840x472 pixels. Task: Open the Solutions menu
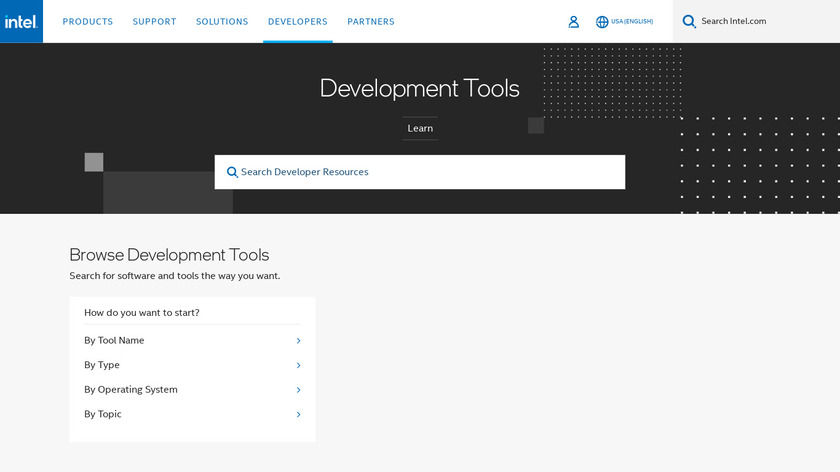222,21
